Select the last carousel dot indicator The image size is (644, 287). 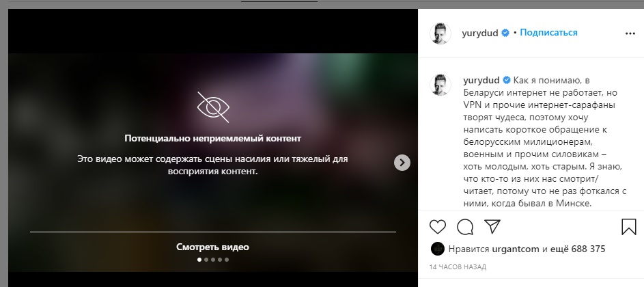pyautogui.click(x=227, y=260)
